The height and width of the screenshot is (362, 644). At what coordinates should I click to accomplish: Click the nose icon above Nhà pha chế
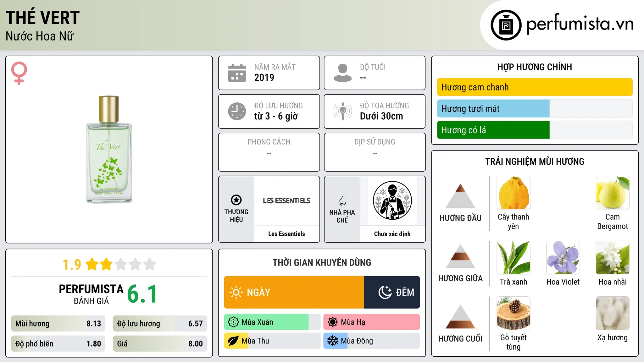[342, 200]
